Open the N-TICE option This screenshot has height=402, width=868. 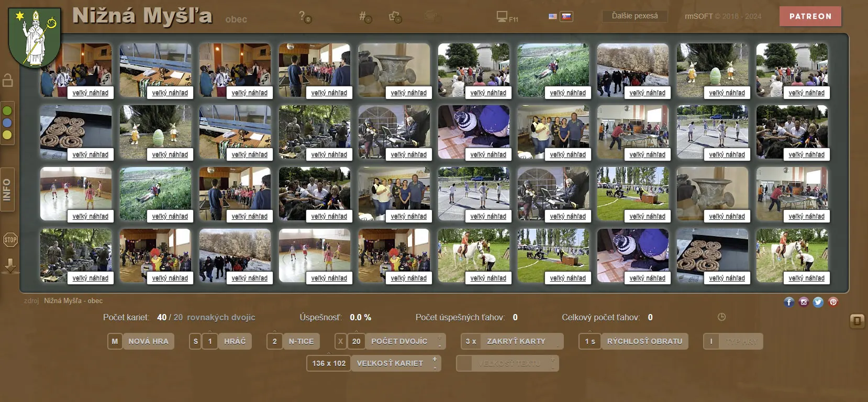[x=301, y=341]
